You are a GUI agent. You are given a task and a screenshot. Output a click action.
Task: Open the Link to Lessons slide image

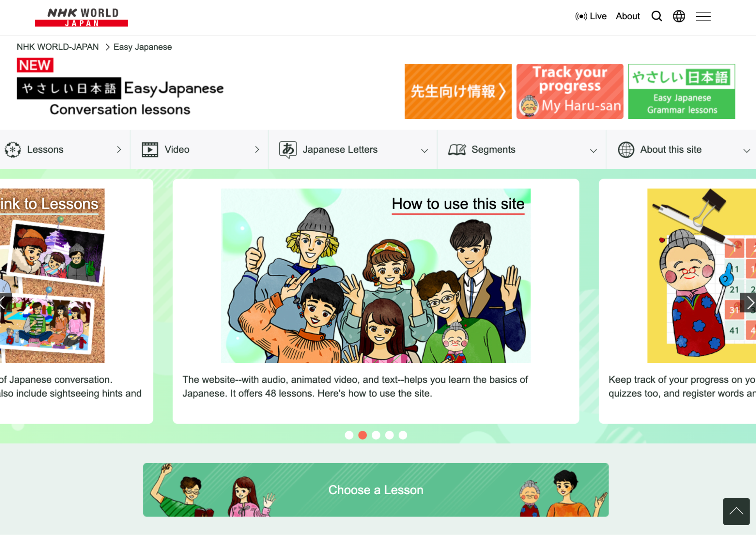52,275
